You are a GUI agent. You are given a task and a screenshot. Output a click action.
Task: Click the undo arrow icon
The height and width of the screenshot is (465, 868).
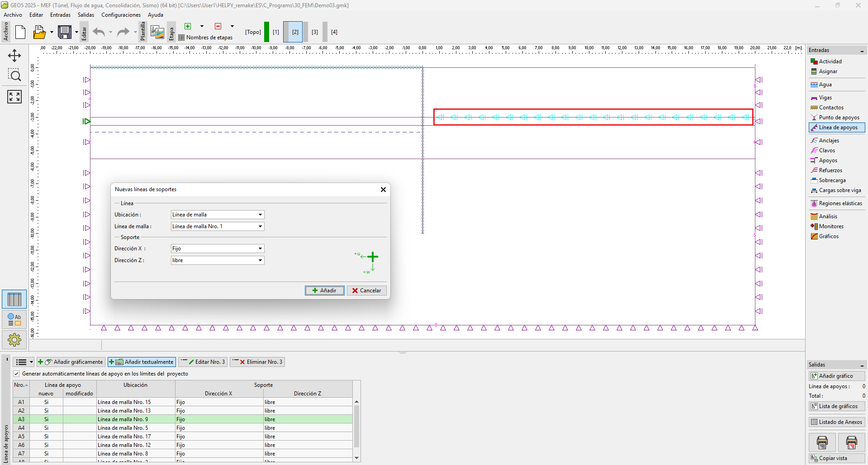[99, 32]
